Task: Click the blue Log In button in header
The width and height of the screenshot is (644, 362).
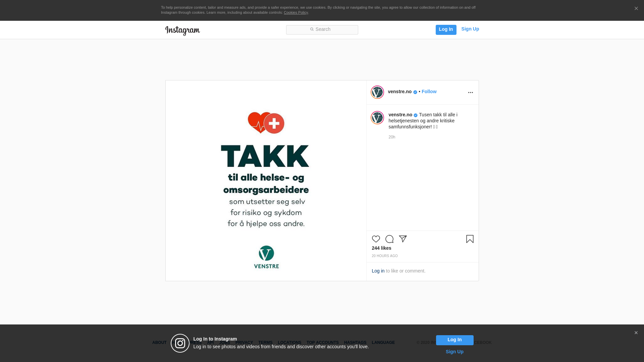Action: tap(446, 29)
